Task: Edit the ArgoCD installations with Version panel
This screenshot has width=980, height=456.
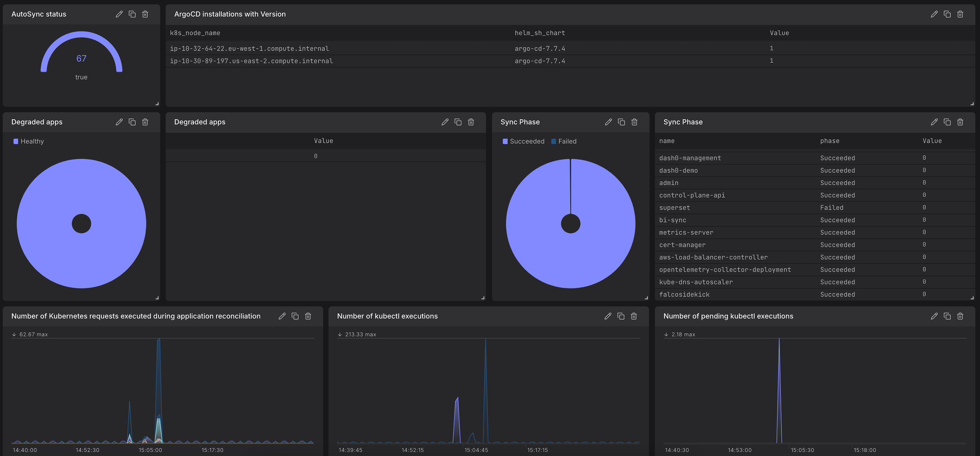Action: [x=934, y=14]
